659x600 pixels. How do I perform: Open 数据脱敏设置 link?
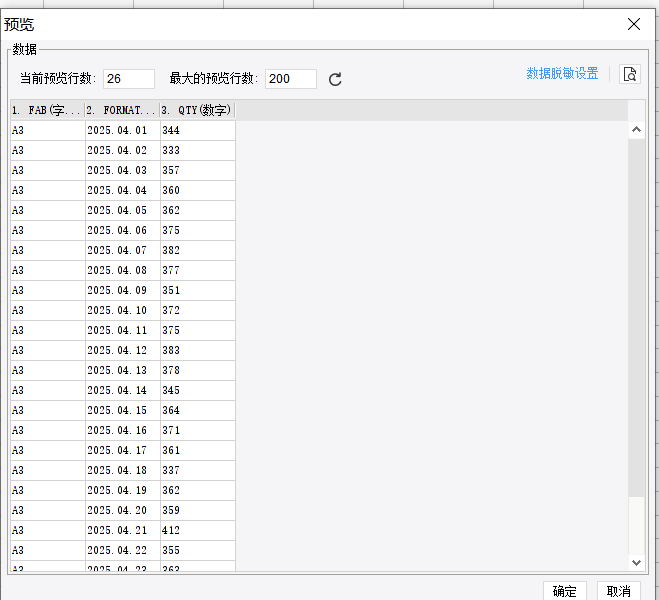(x=562, y=74)
